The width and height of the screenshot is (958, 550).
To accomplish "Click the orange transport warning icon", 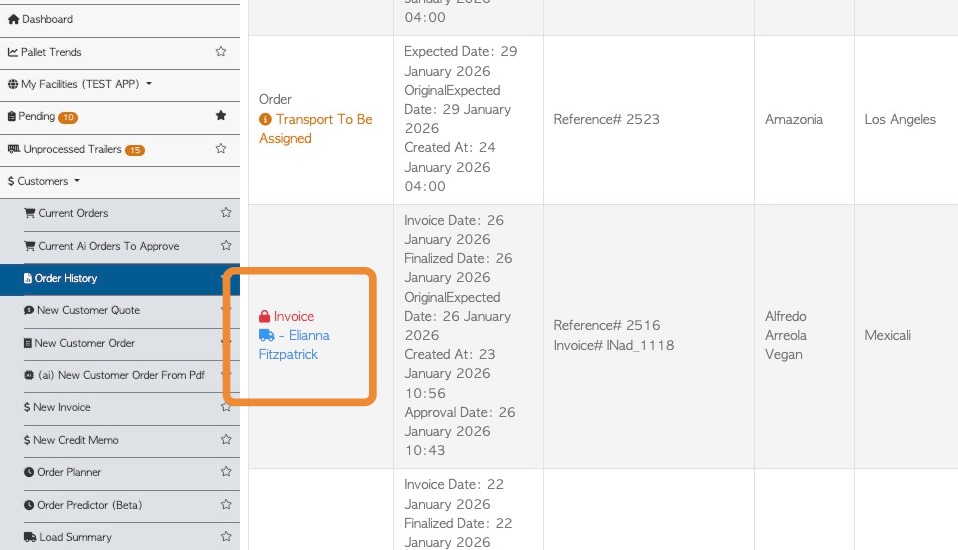I will coord(265,119).
